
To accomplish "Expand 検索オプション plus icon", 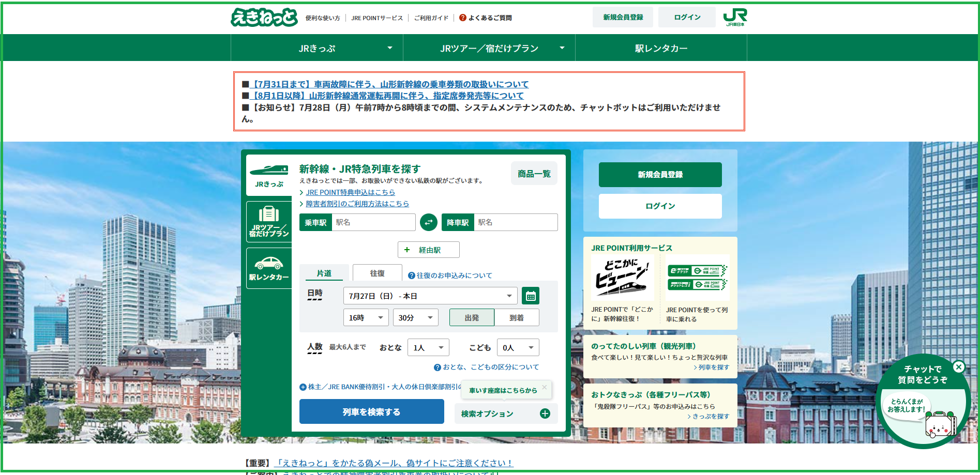I will click(x=545, y=413).
